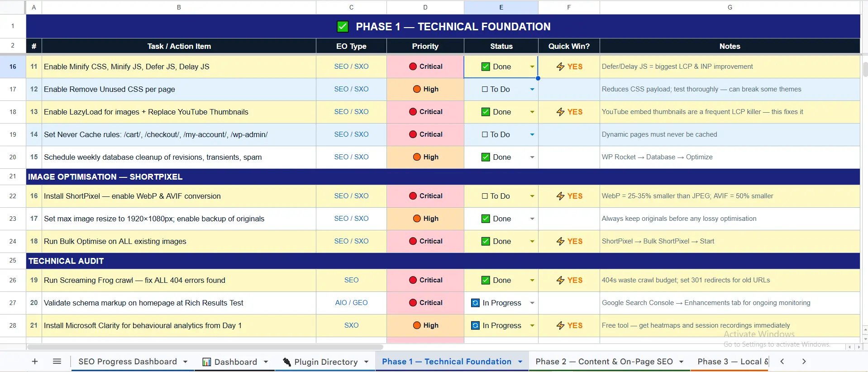Click the horizontal scrollbar above sheet tabs
The height and width of the screenshot is (372, 868).
tap(205, 347)
